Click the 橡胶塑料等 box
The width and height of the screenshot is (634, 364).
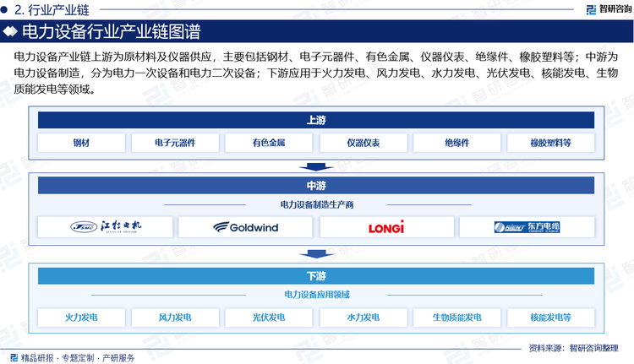[550, 143]
